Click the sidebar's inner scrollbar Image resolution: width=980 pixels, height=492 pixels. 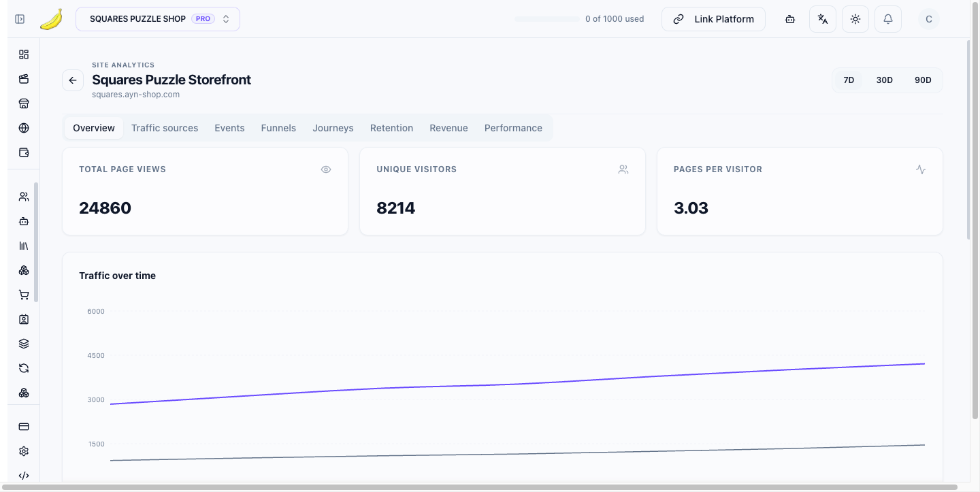[36, 242]
